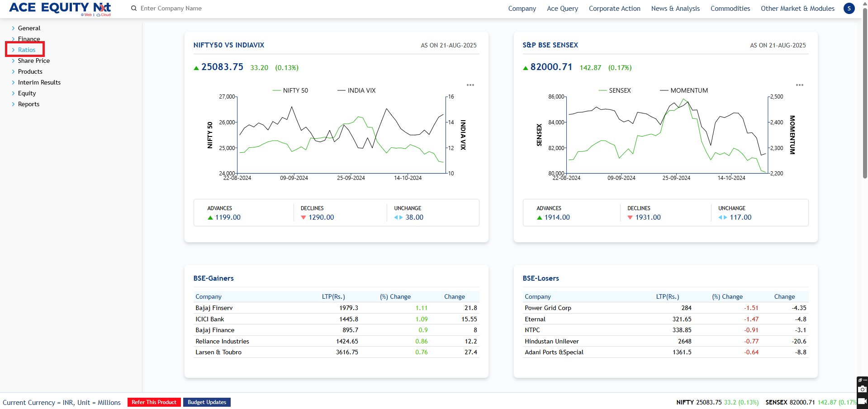Expand the Interim Results section
The width and height of the screenshot is (868, 409).
tap(39, 82)
